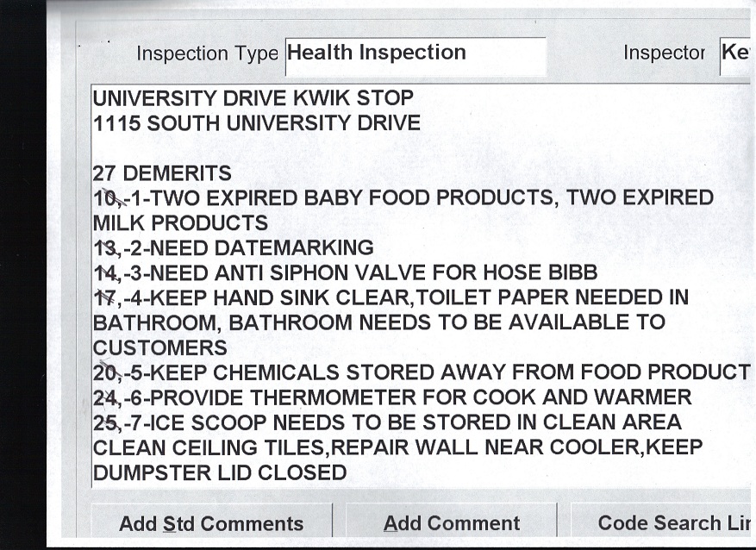756x550 pixels.
Task: Click the PROVIDE THERMOMETER comment line
Action: [x=392, y=397]
